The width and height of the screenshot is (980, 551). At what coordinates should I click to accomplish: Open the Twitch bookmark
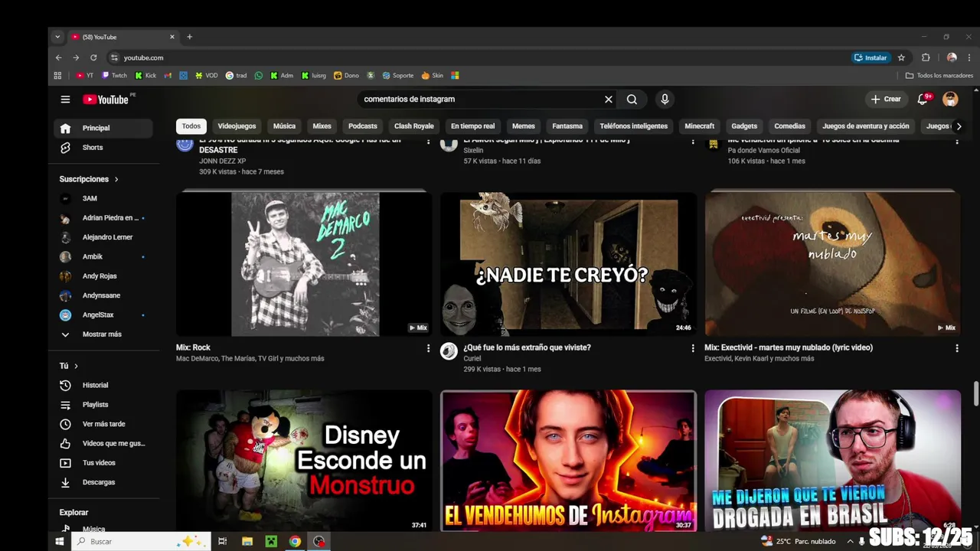point(115,76)
